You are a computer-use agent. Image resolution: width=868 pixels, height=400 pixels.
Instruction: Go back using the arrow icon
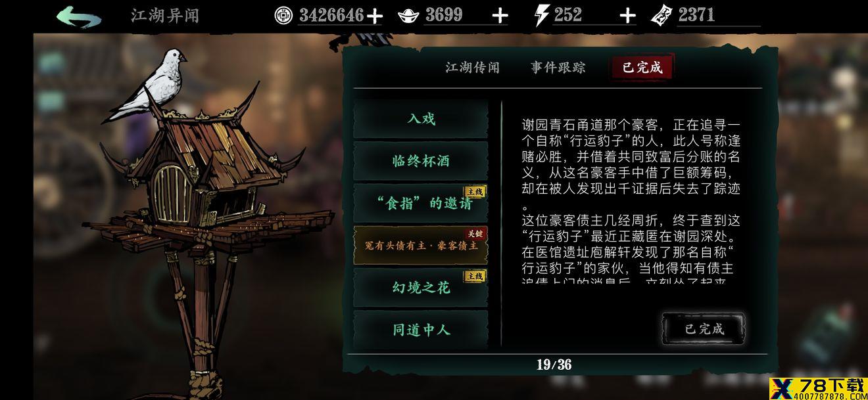tap(79, 16)
